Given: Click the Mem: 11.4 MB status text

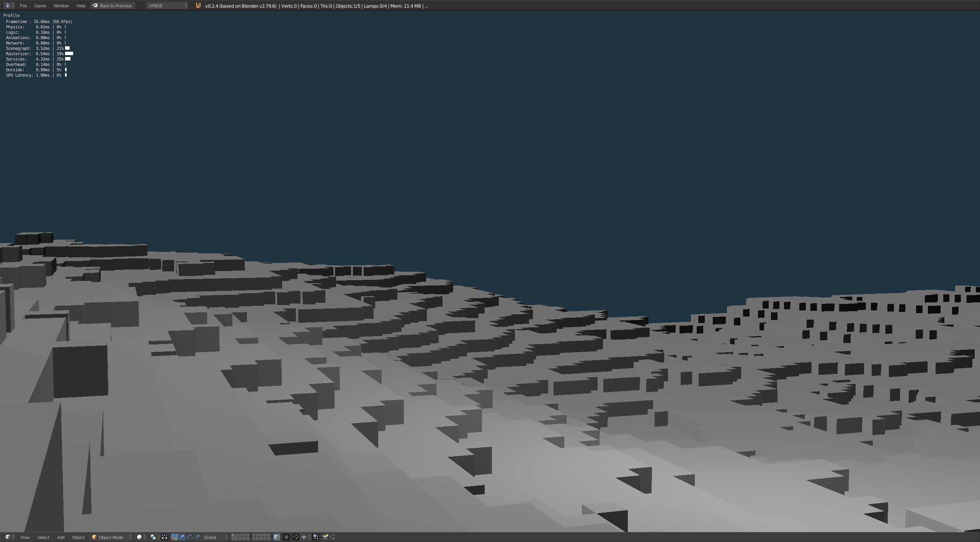Looking at the screenshot, I should (x=405, y=6).
